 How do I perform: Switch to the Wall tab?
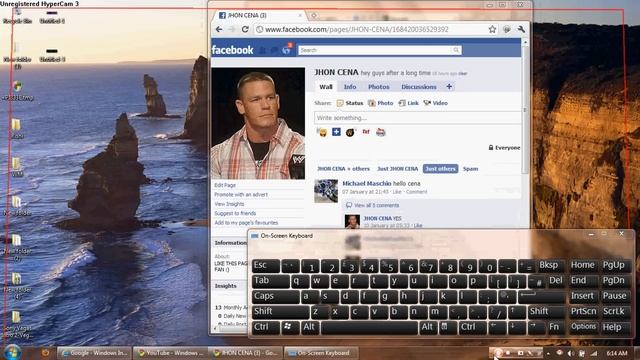[x=326, y=87]
